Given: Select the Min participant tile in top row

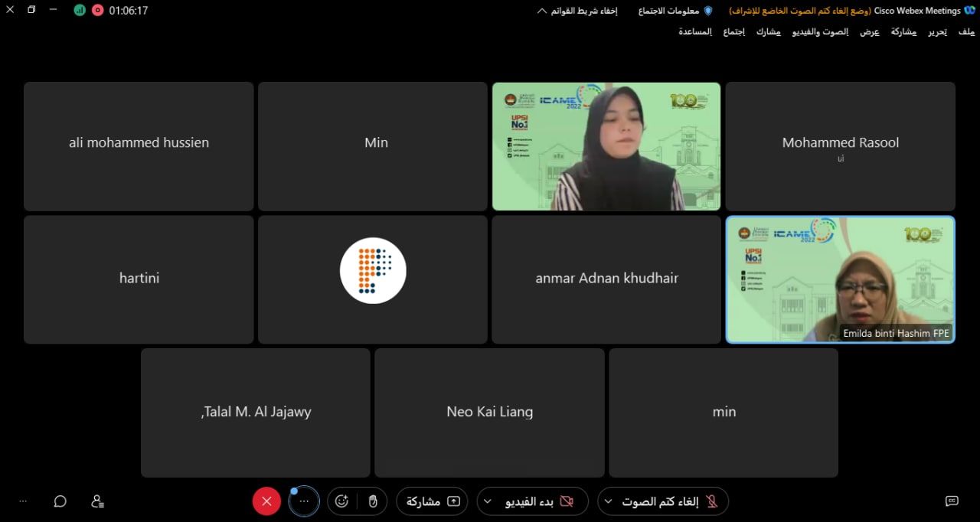Looking at the screenshot, I should pyautogui.click(x=373, y=146).
